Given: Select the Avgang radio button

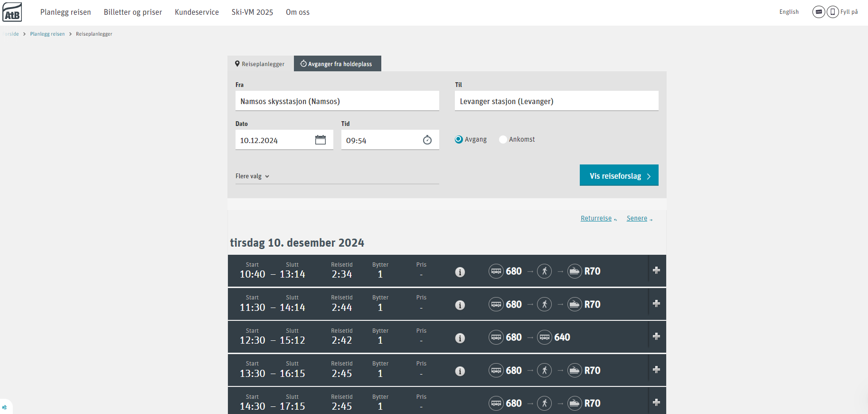Looking at the screenshot, I should coord(459,139).
